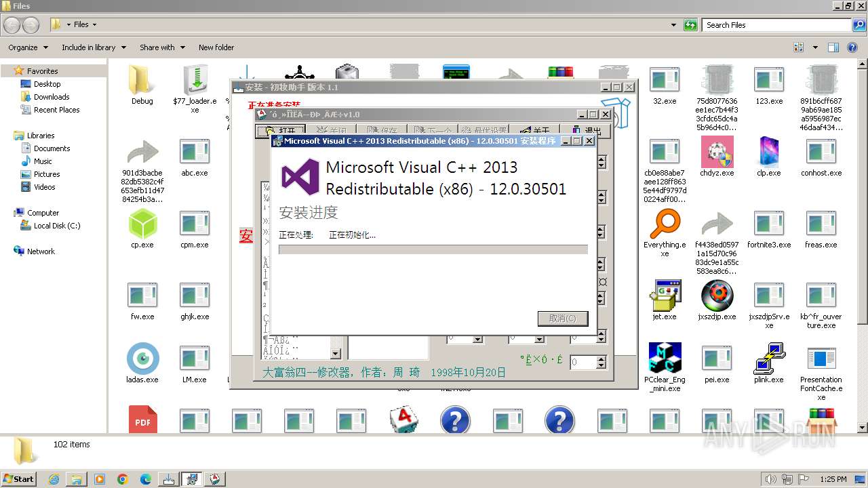This screenshot has width=868, height=488.
Task: Open the Documents library
Action: [x=52, y=148]
